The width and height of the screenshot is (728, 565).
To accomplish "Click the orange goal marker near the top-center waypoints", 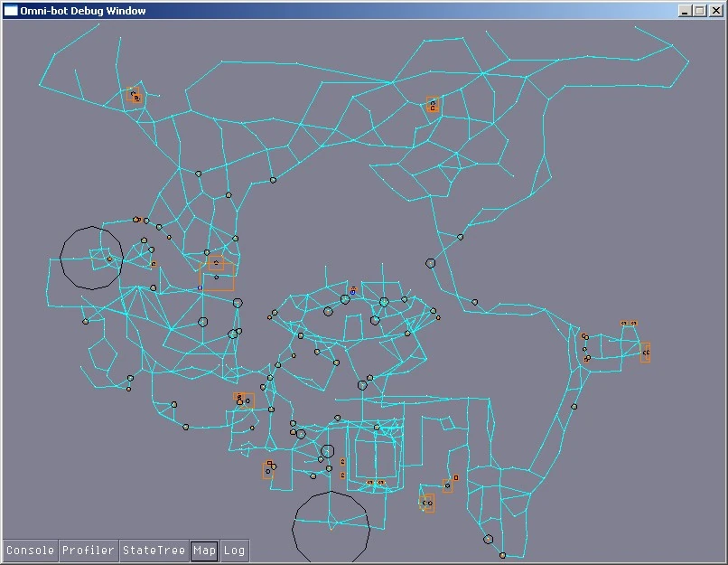I will (432, 105).
